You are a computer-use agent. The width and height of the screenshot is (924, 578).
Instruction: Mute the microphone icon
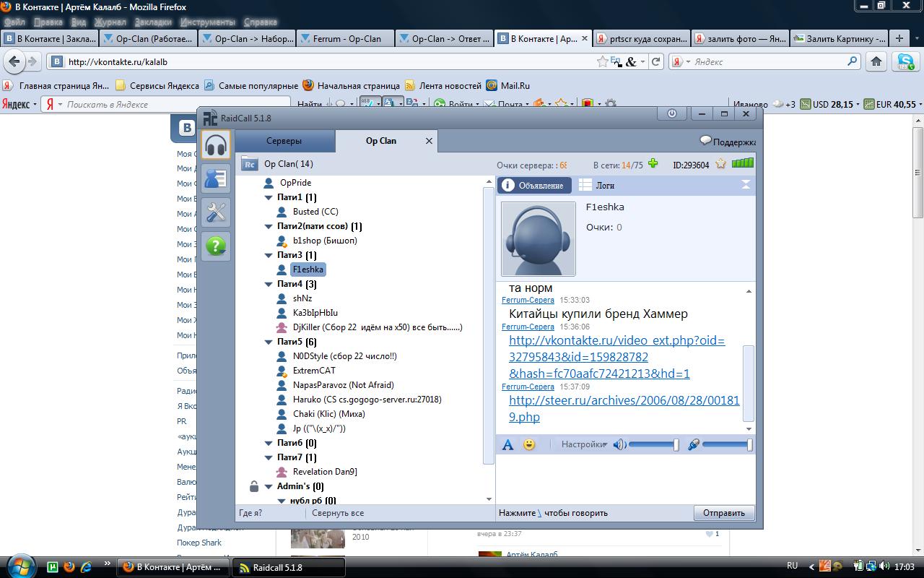click(694, 444)
